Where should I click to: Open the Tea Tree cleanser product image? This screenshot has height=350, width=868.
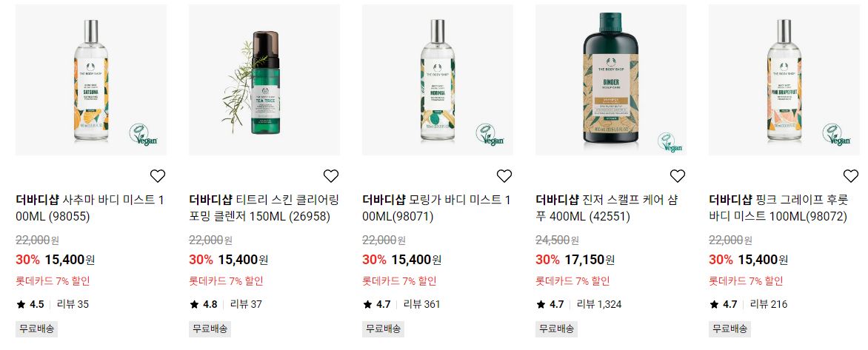tap(264, 80)
